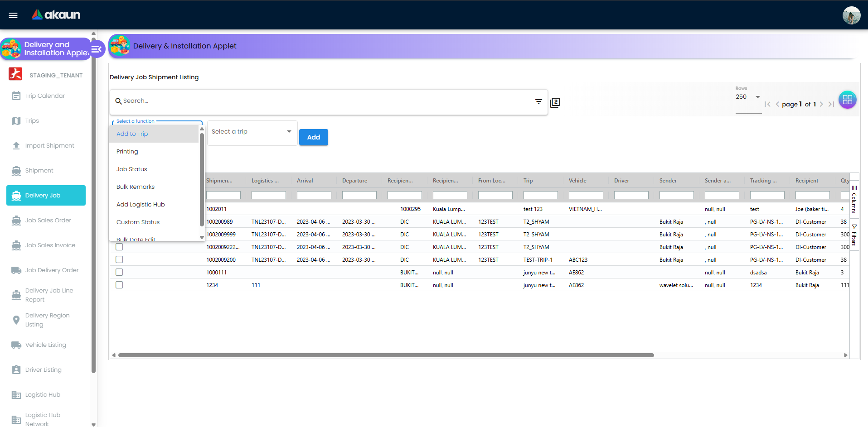Open the Driver Listing page

42,369
